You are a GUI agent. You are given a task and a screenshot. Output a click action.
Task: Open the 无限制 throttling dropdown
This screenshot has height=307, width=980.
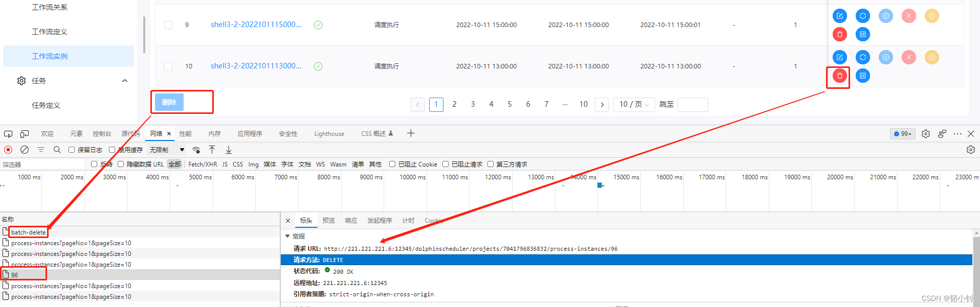[x=167, y=150]
